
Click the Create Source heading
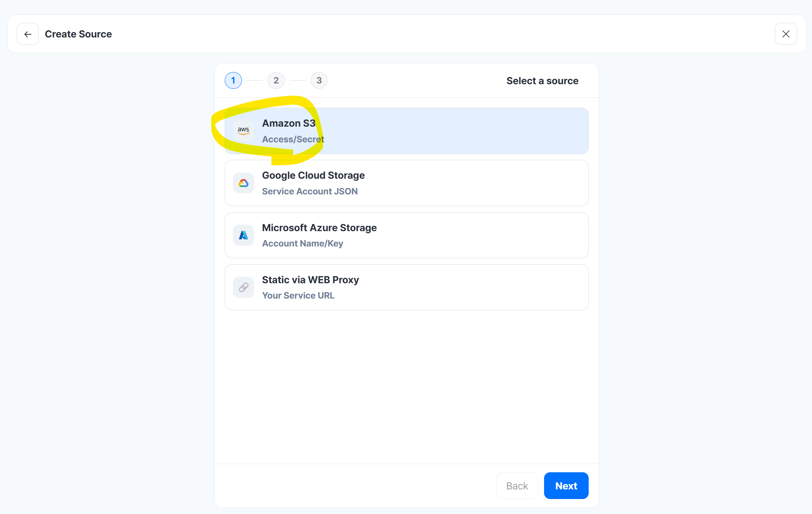78,34
